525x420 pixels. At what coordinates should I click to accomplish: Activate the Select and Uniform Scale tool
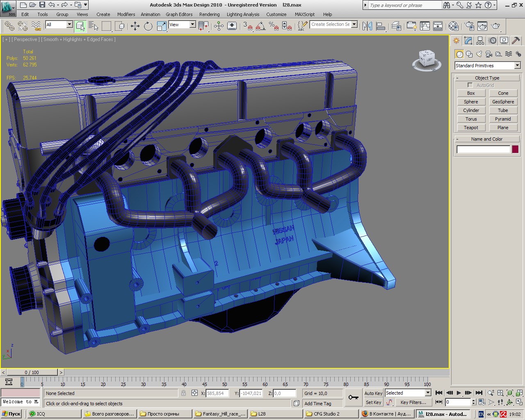pos(162,26)
